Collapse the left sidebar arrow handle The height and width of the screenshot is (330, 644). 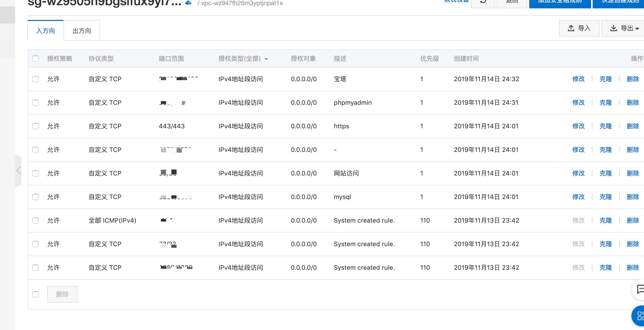pyautogui.click(x=18, y=170)
